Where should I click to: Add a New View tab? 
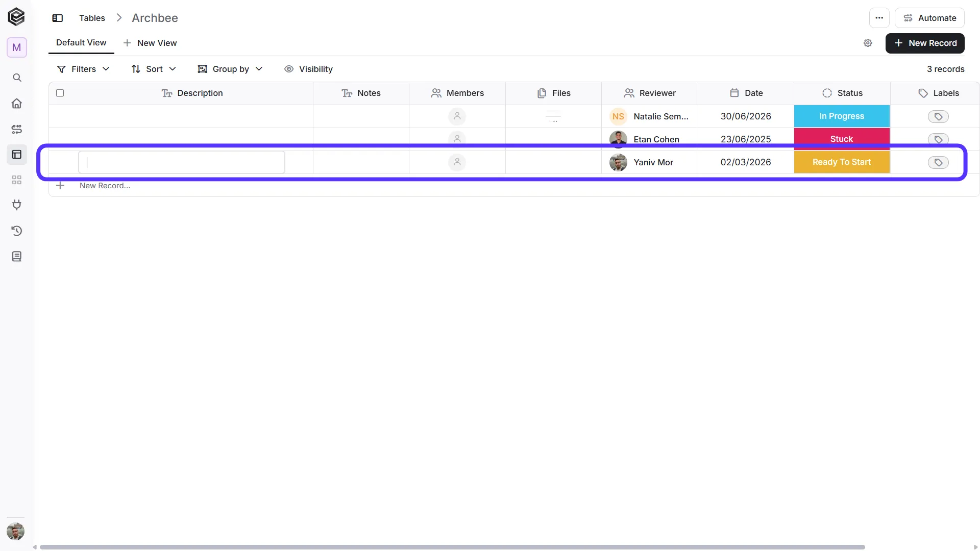[150, 43]
